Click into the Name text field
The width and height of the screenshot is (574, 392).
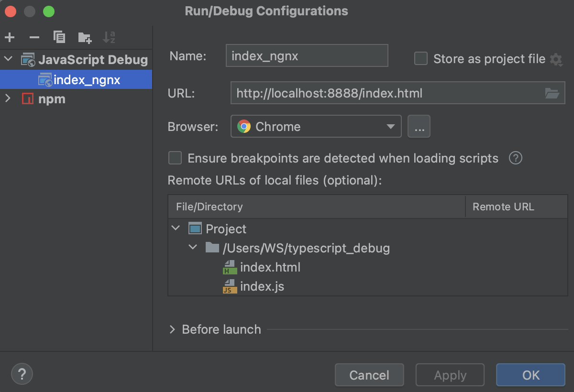pos(307,56)
